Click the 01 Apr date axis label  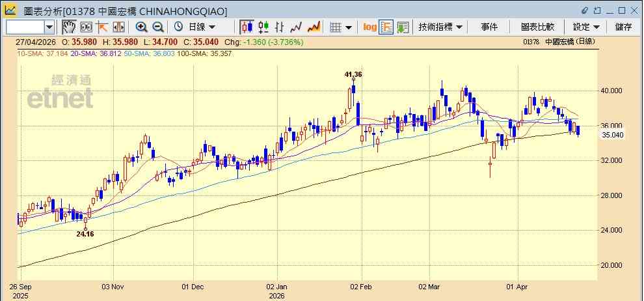(x=518, y=287)
